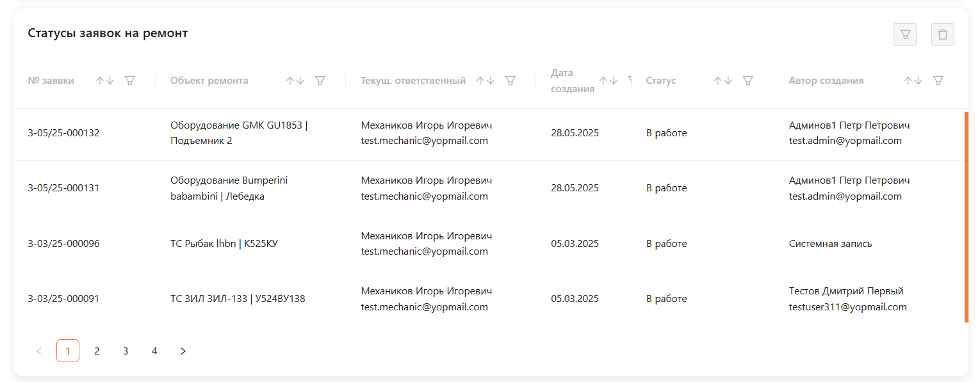Sort by Текущ. ответственный arrows
This screenshot has height=382, width=980.
486,81
